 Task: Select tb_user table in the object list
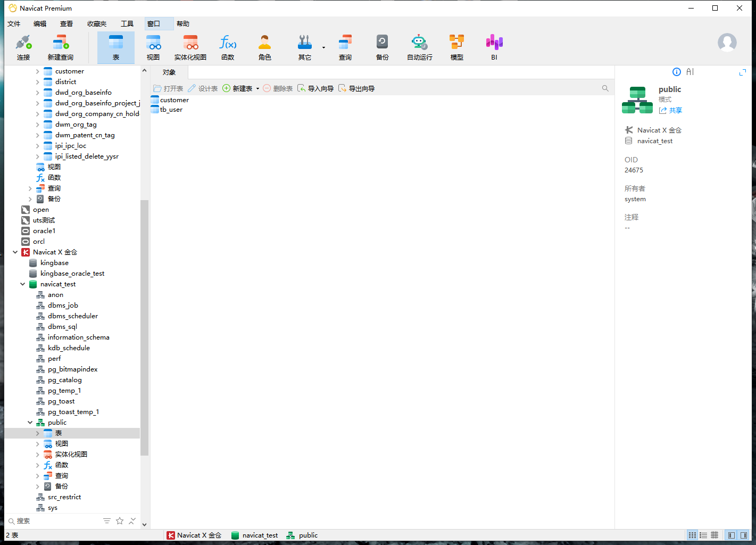point(167,110)
